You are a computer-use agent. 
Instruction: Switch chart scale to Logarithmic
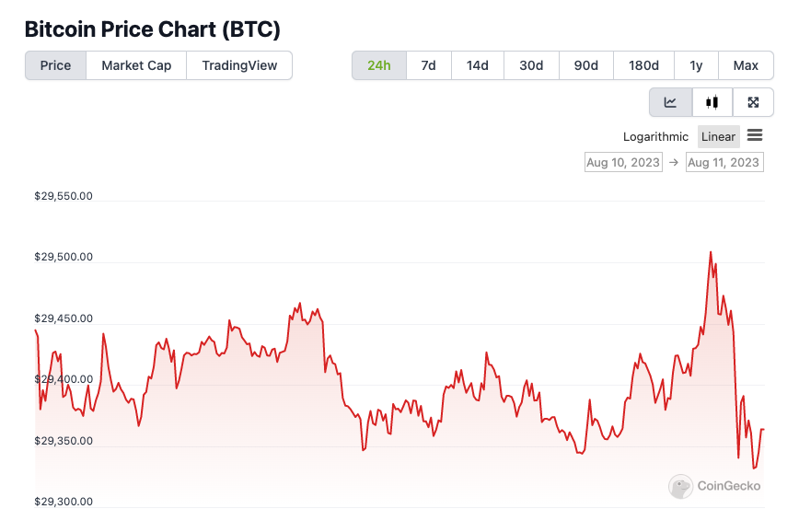[x=655, y=137]
